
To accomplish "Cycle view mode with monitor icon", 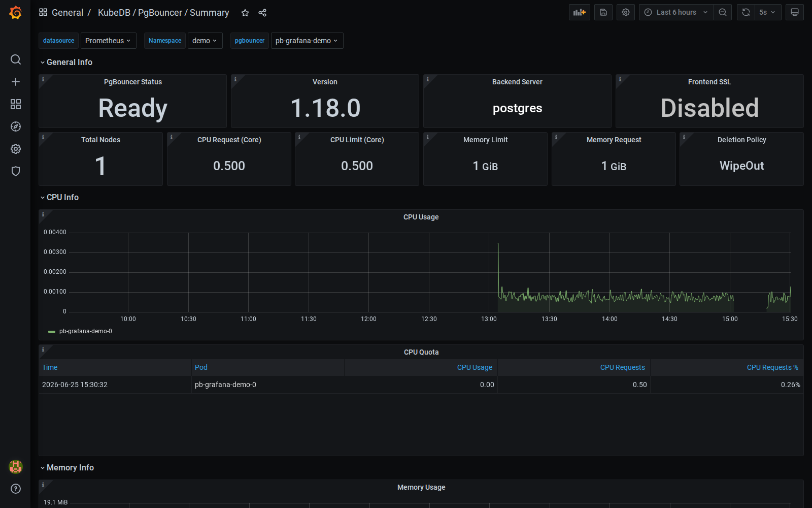I will coord(795,12).
